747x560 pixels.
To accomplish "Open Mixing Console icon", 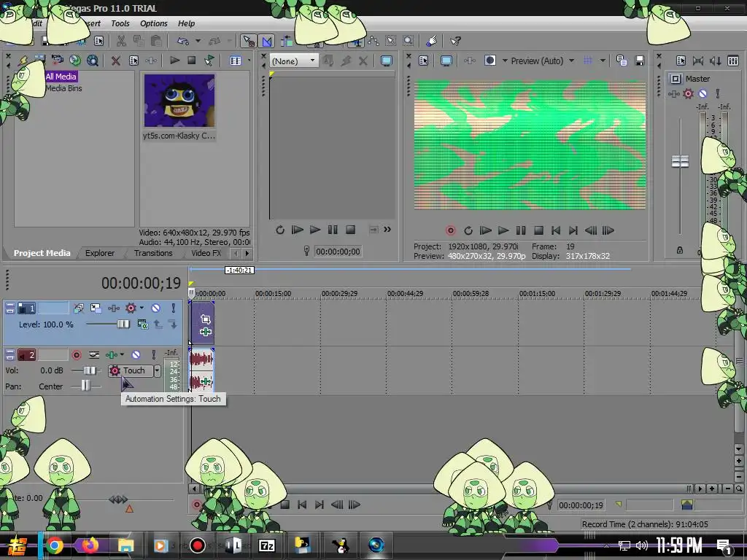I will tap(732, 61).
